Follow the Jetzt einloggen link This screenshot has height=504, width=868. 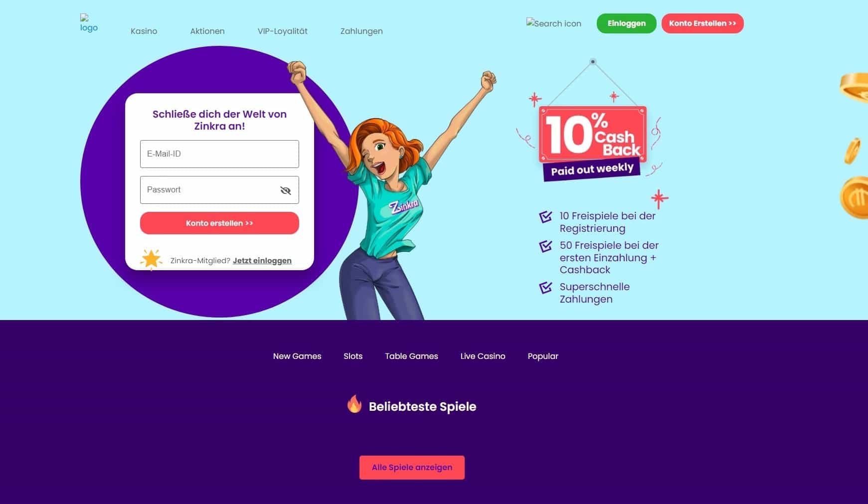click(262, 261)
